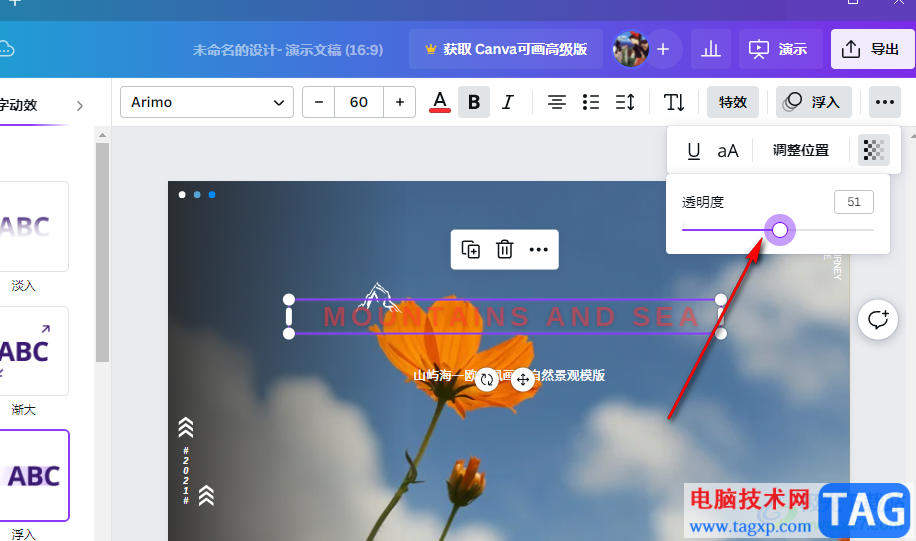916x541 pixels.
Task: Select the Chinese subtitle text on canvas
Action: (x=509, y=375)
